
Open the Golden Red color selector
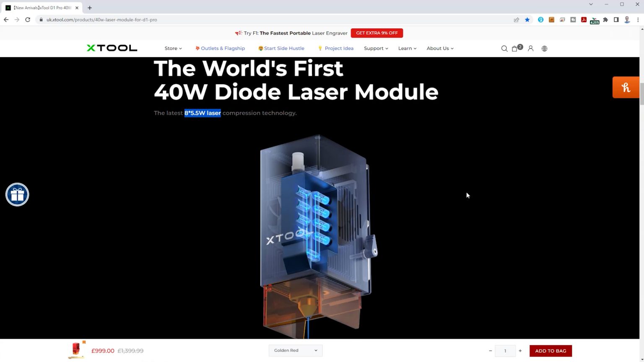click(x=295, y=350)
